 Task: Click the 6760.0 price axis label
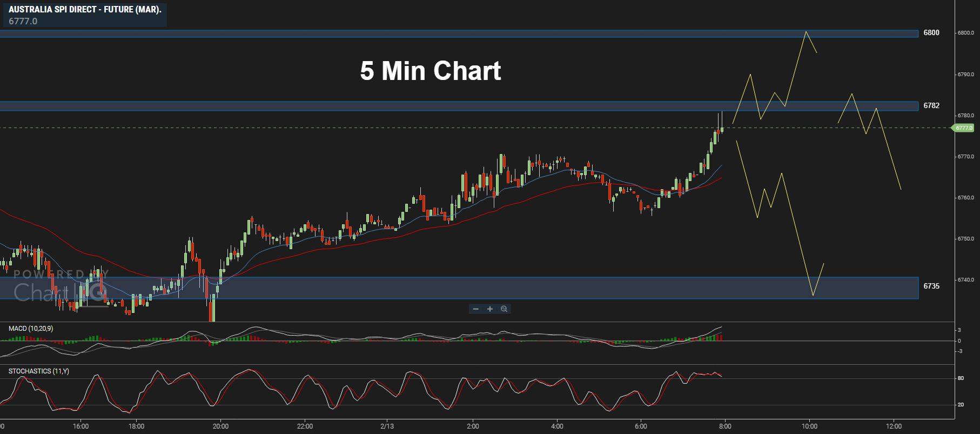tap(966, 198)
